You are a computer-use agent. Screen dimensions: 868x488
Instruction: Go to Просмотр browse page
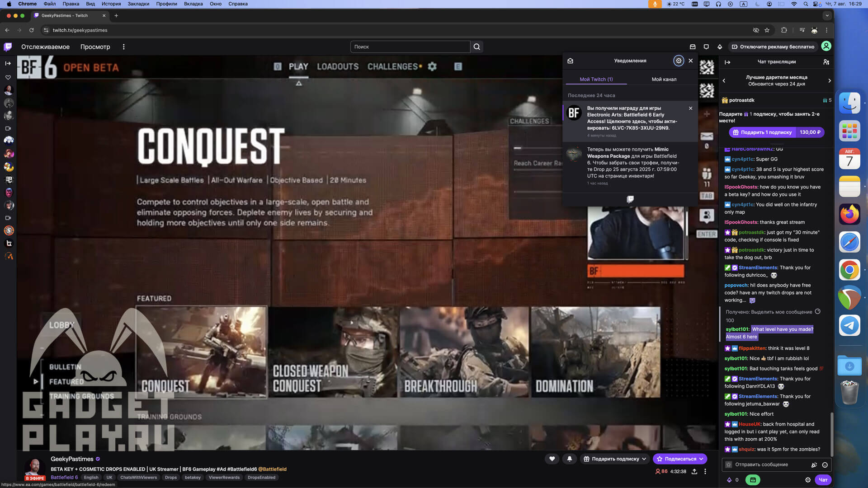(x=95, y=47)
